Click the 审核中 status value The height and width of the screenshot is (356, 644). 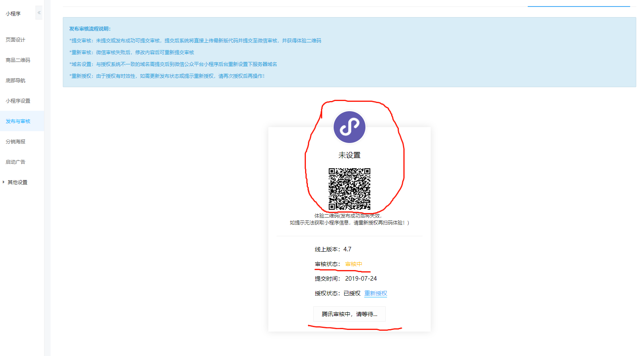(x=354, y=264)
